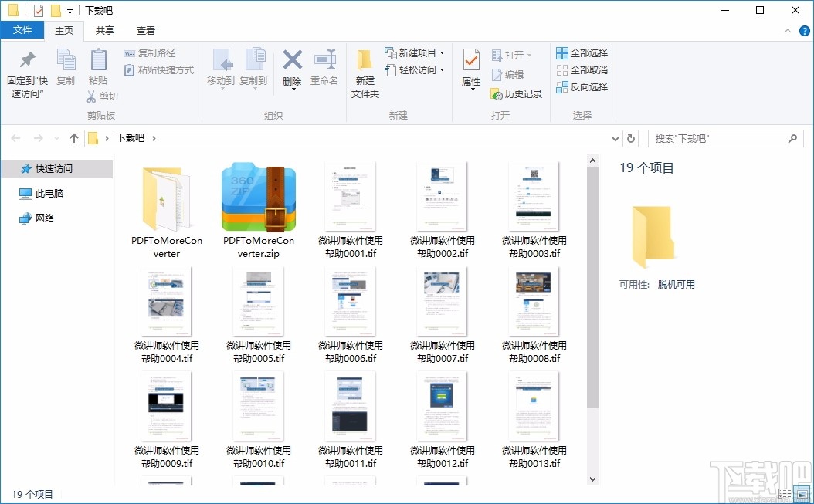Expand the address bar history dropdown
This screenshot has width=814, height=504.
[616, 137]
